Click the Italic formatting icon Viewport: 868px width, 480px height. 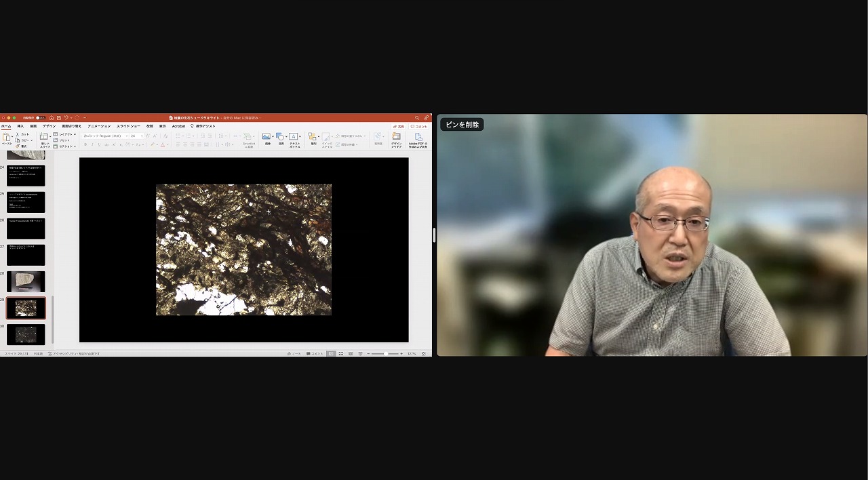92,144
